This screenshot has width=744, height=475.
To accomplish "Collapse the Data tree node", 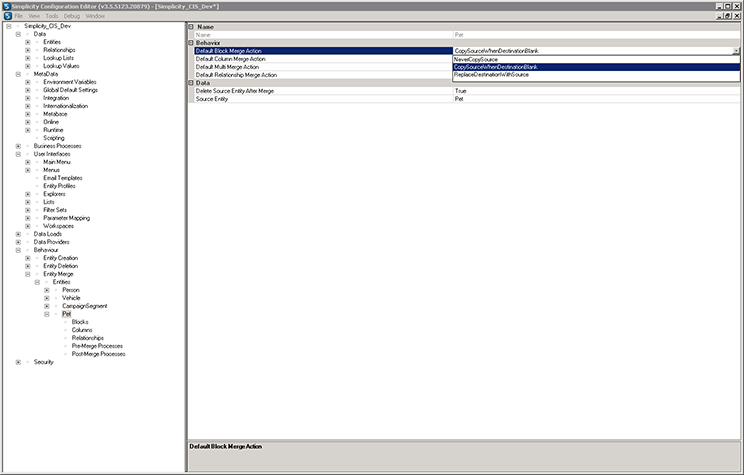I will click(18, 34).
